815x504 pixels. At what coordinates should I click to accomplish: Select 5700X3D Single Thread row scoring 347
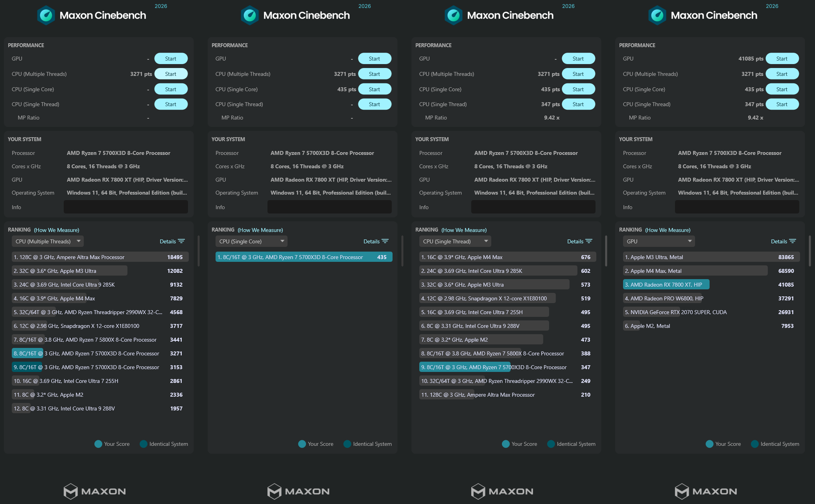(x=508, y=367)
